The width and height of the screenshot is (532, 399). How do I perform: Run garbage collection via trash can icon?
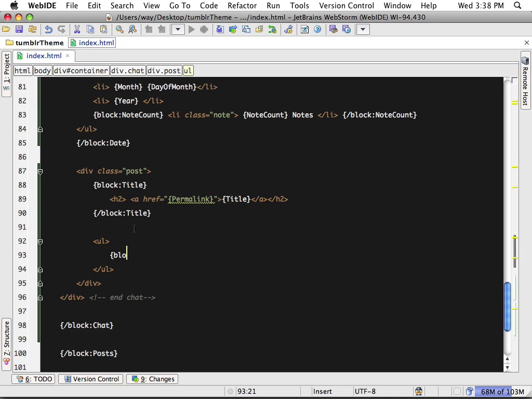(469, 391)
